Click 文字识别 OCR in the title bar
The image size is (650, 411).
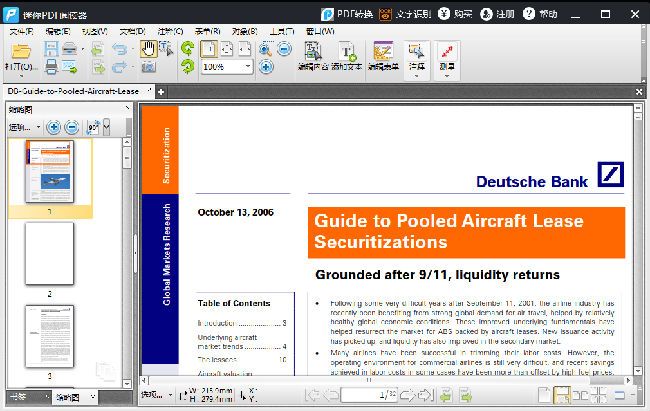[x=405, y=14]
